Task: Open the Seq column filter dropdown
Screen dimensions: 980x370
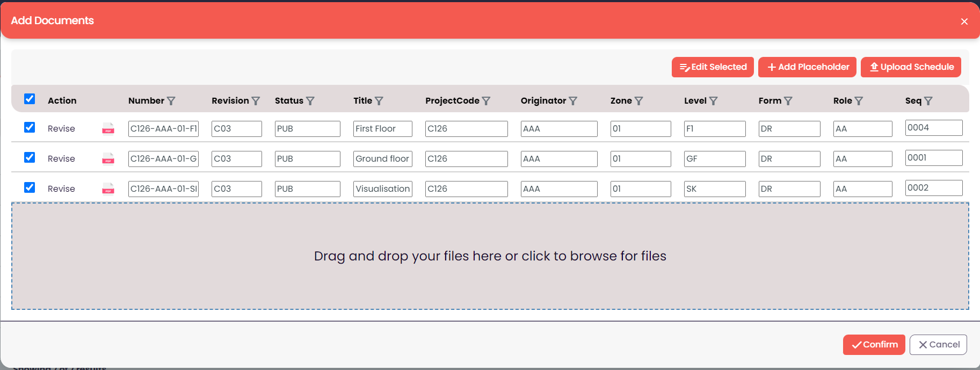Action: pos(928,101)
